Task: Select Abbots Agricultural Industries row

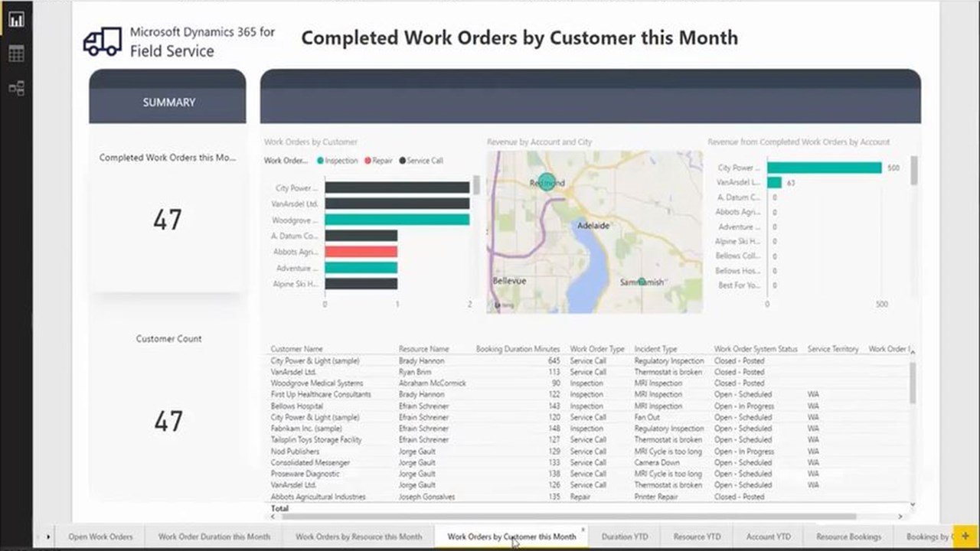Action: 590,497
